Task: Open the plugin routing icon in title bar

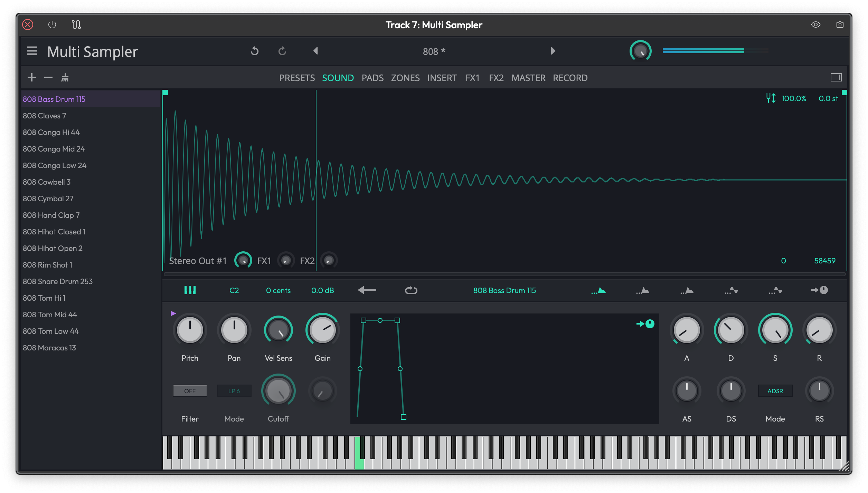Action: pos(76,25)
